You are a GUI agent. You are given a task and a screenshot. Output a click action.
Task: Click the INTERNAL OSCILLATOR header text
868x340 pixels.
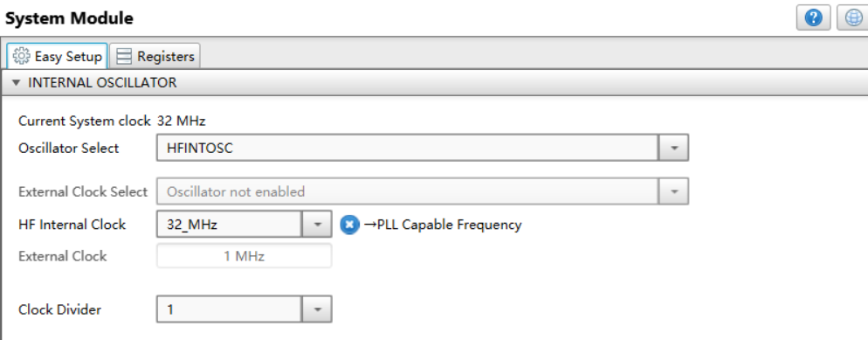102,83
